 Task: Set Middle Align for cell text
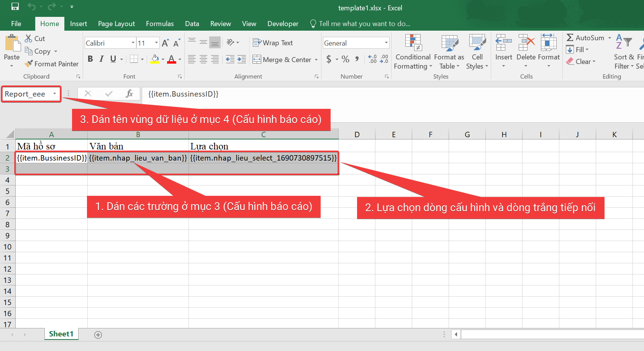(x=203, y=42)
